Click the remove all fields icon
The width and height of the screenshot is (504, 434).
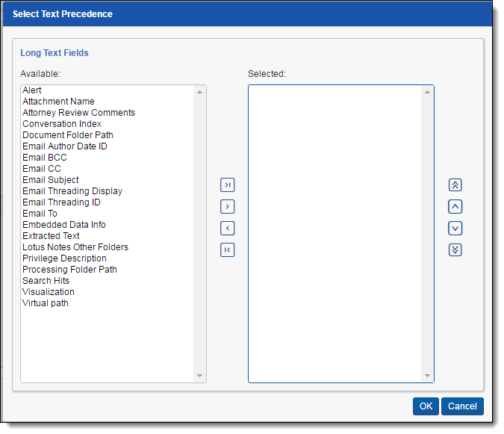228,250
